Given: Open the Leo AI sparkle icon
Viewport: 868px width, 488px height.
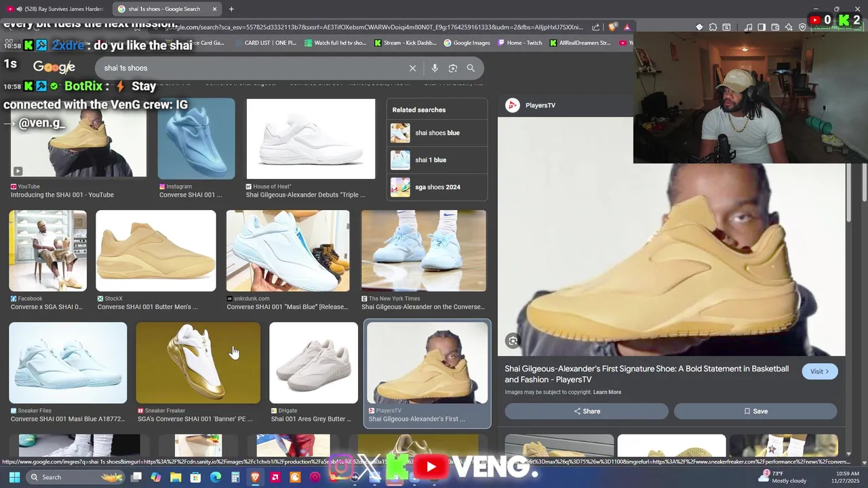Looking at the screenshot, I should pyautogui.click(x=789, y=27).
